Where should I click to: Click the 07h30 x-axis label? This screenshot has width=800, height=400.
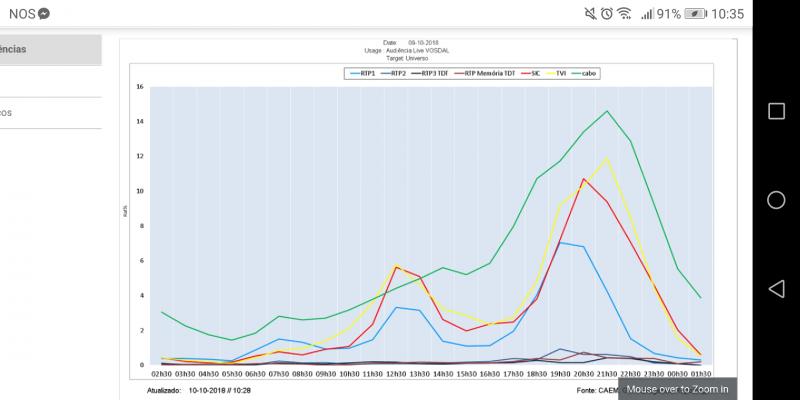point(279,373)
